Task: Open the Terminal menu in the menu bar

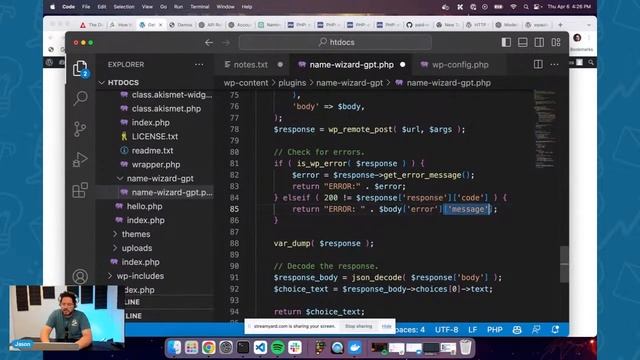Action: pos(200,7)
